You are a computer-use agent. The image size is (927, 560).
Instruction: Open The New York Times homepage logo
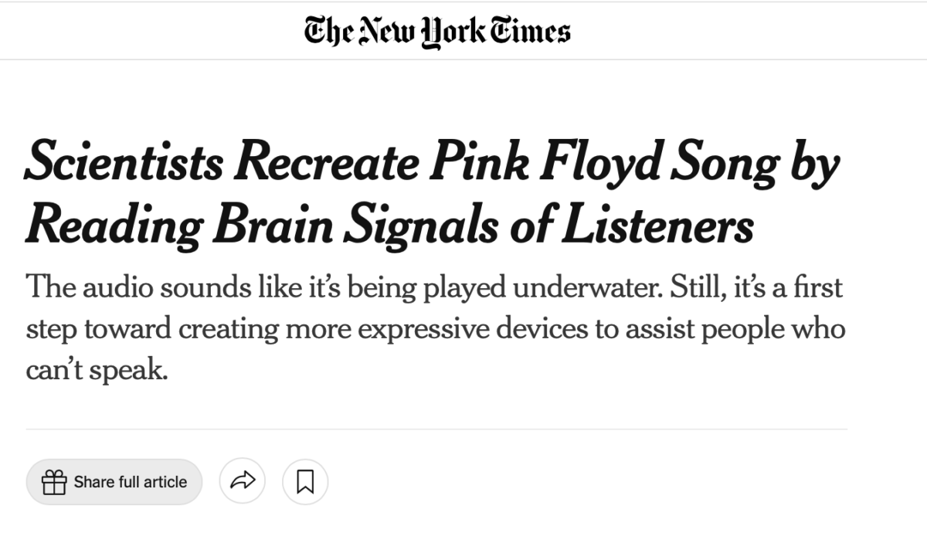437,31
